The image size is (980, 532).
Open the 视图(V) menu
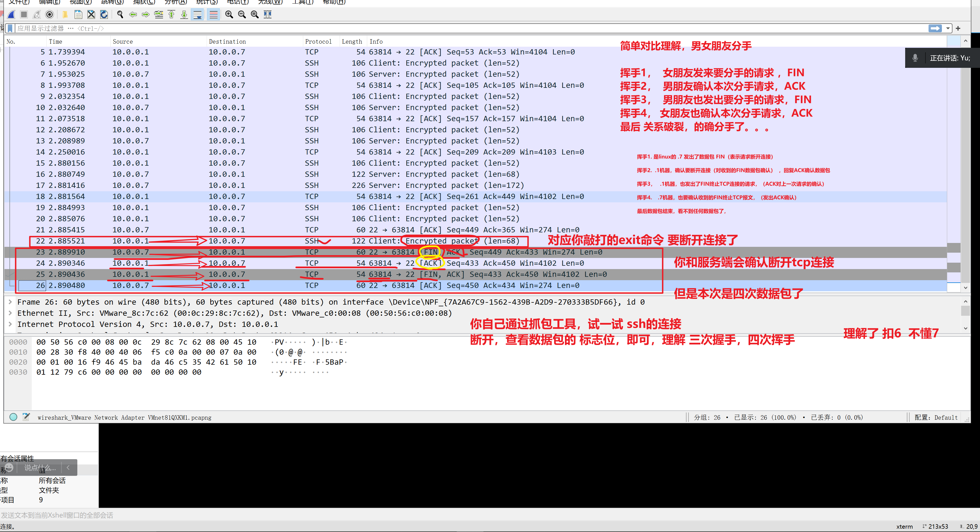(81, 2)
